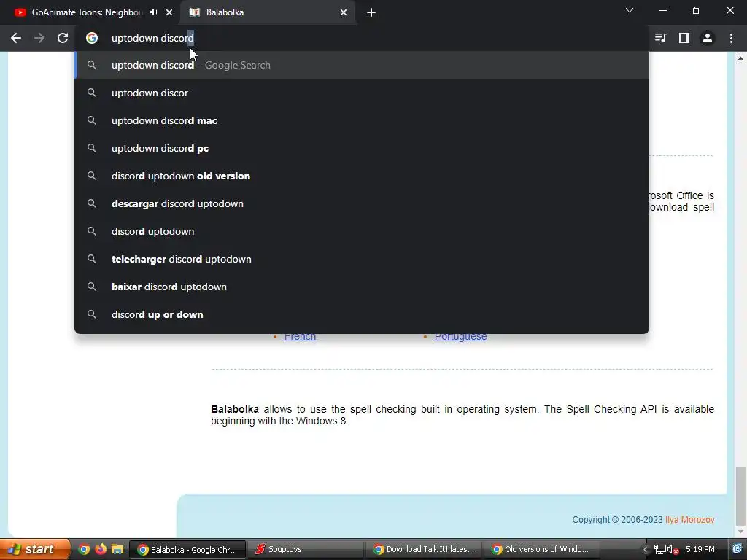Image resolution: width=747 pixels, height=560 pixels.
Task: Select 'discord up or down' suggestion
Action: click(x=362, y=314)
